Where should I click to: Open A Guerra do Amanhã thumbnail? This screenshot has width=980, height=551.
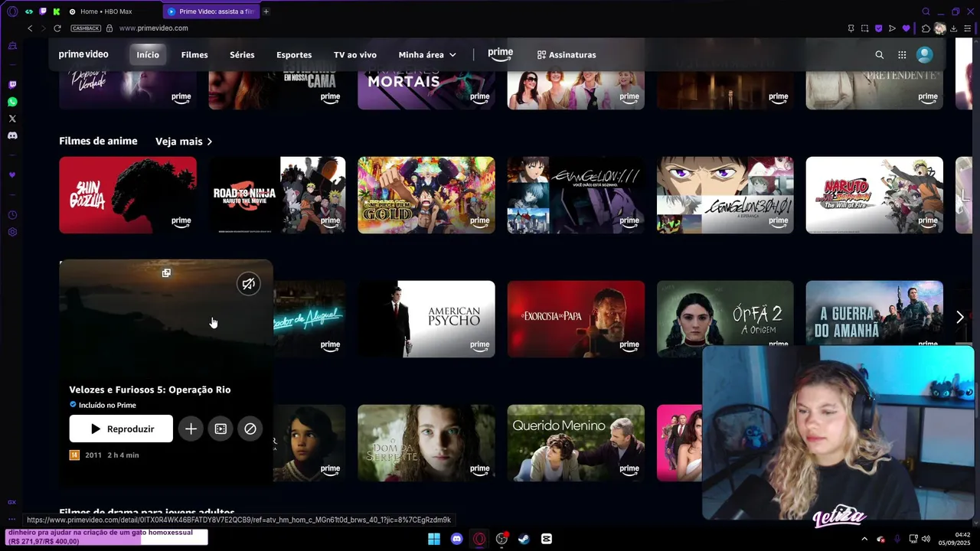874,314
